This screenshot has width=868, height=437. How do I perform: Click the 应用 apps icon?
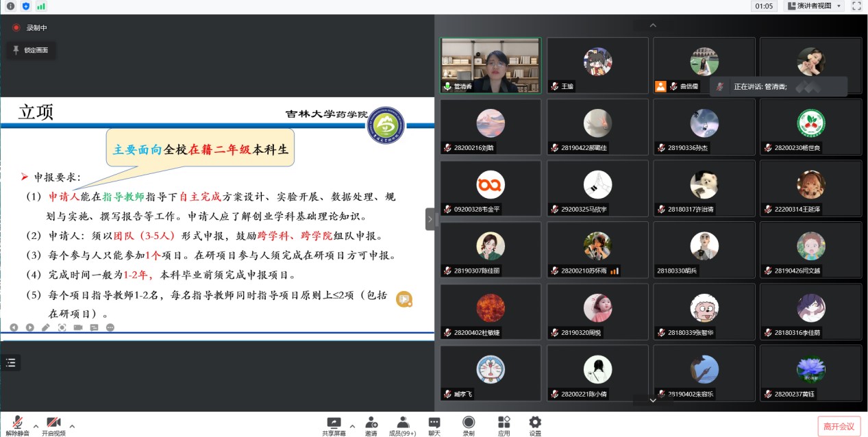pos(504,425)
